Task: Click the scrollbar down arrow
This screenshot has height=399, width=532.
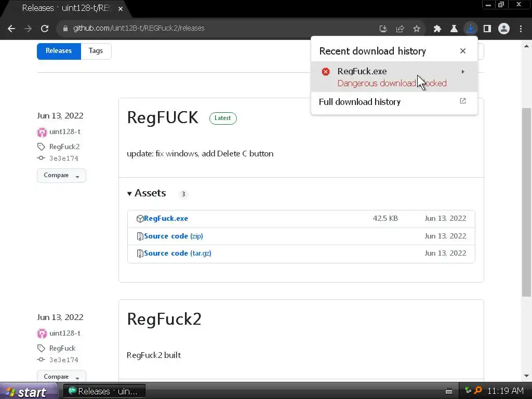Action: pos(526,376)
